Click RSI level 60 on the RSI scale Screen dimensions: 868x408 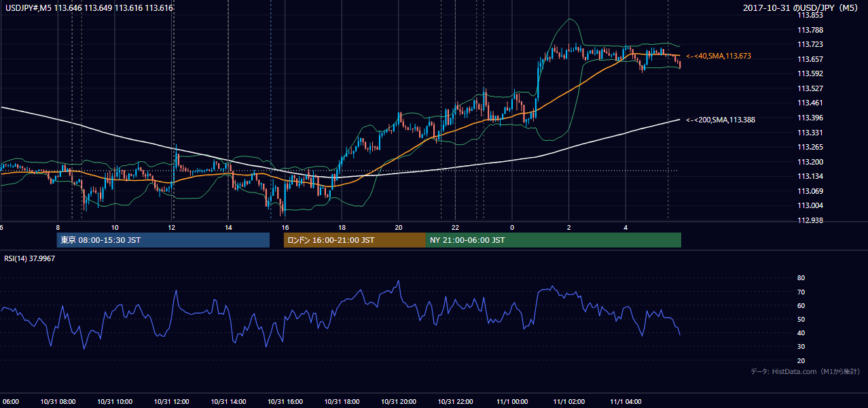tap(801, 305)
